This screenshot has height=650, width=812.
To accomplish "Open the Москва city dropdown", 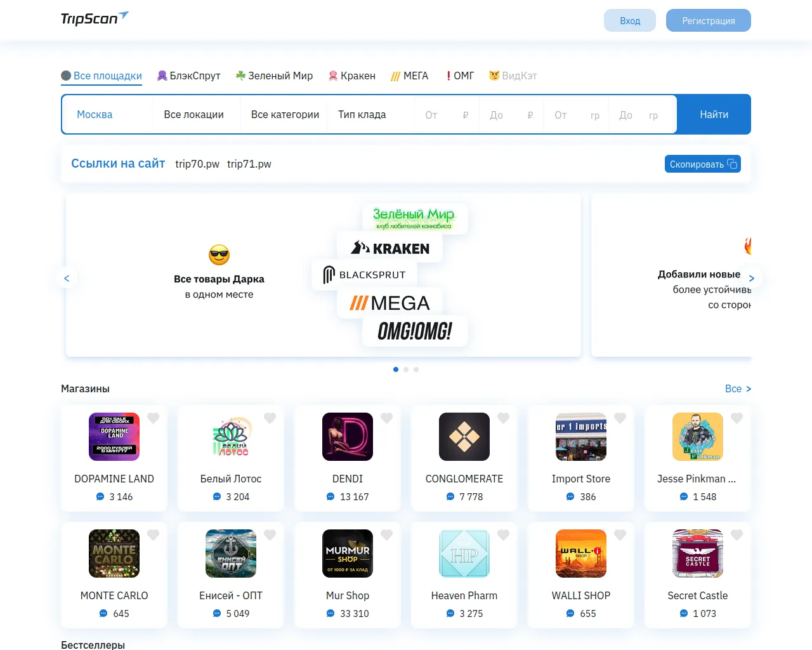I will pos(108,114).
